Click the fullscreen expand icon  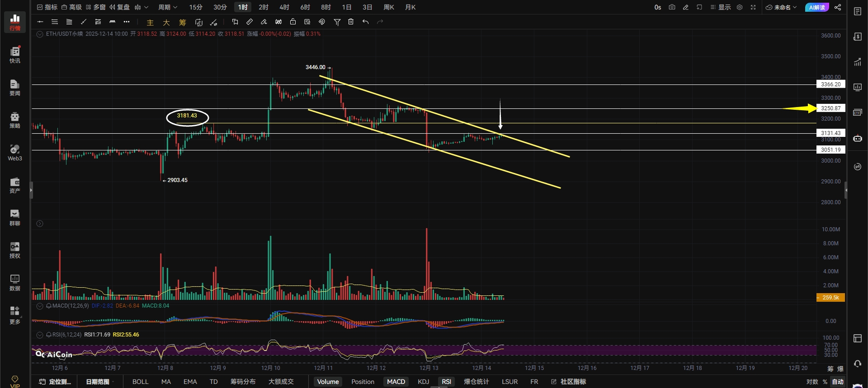pos(753,7)
